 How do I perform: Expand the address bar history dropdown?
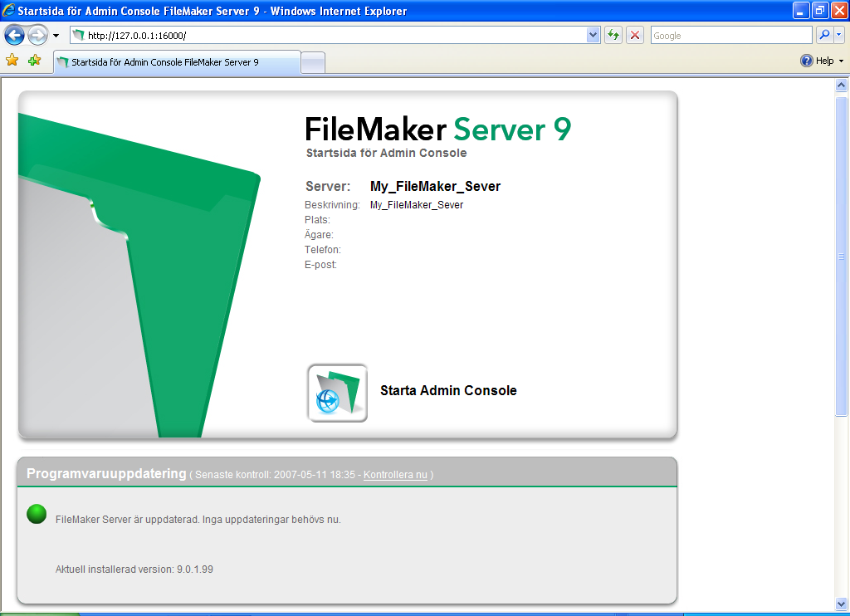pyautogui.click(x=593, y=35)
